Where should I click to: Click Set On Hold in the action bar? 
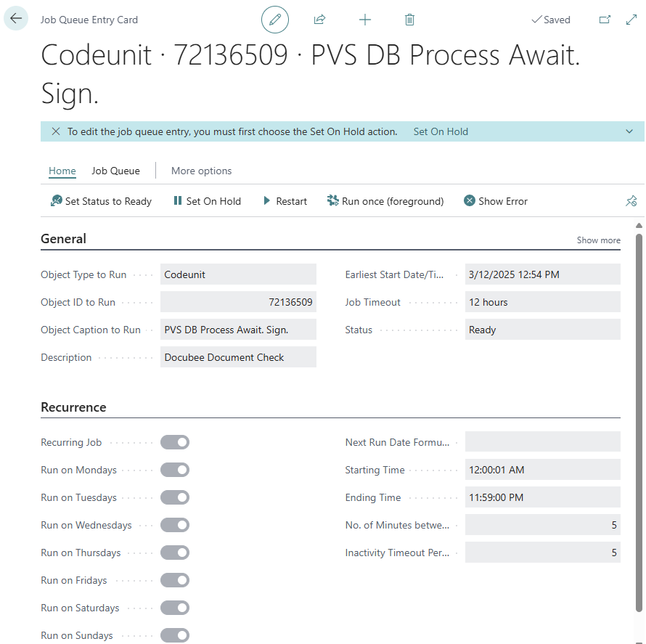(208, 201)
